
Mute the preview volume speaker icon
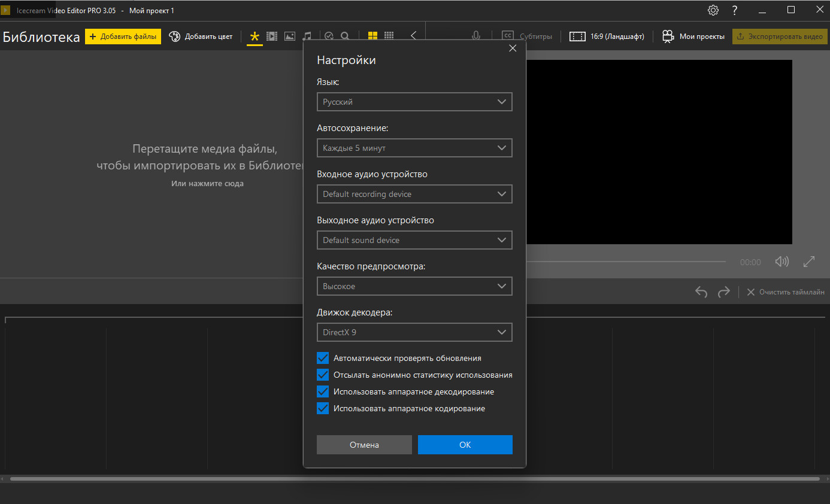click(781, 262)
